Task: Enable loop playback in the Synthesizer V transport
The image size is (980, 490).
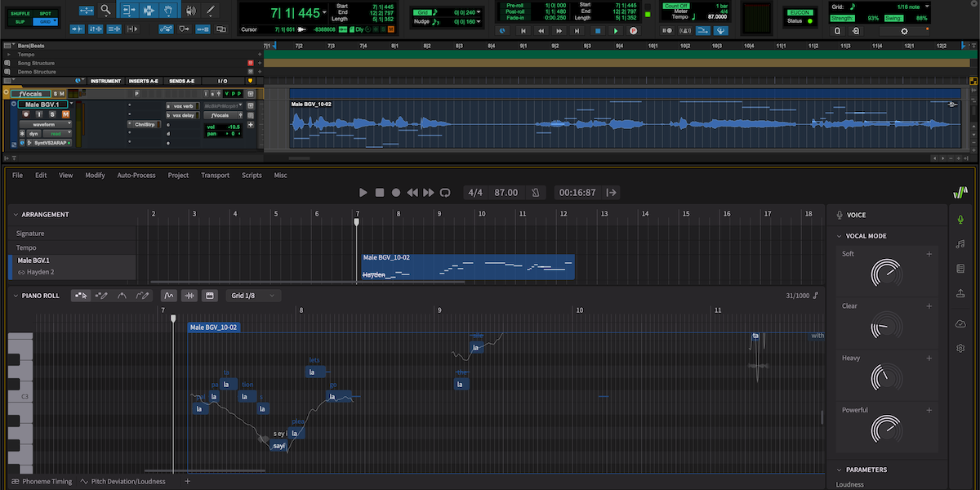Action: coord(444,192)
